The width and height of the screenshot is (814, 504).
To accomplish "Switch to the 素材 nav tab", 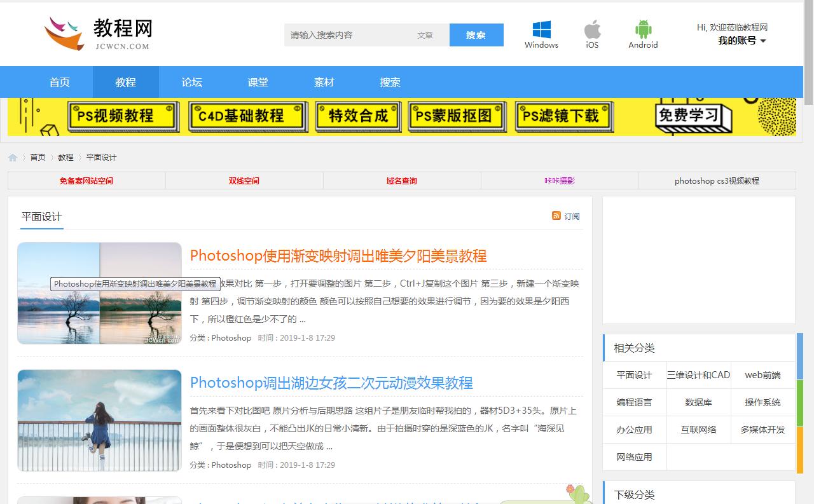I will click(324, 82).
